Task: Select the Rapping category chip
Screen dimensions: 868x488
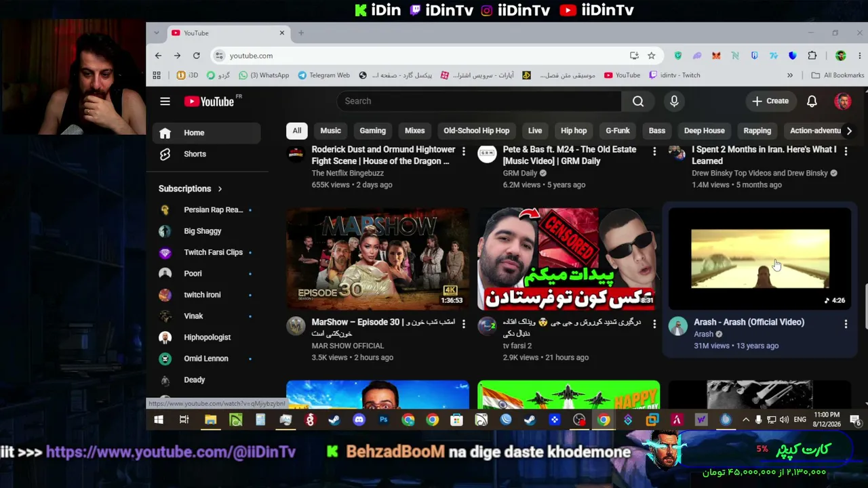Action: coord(757,131)
